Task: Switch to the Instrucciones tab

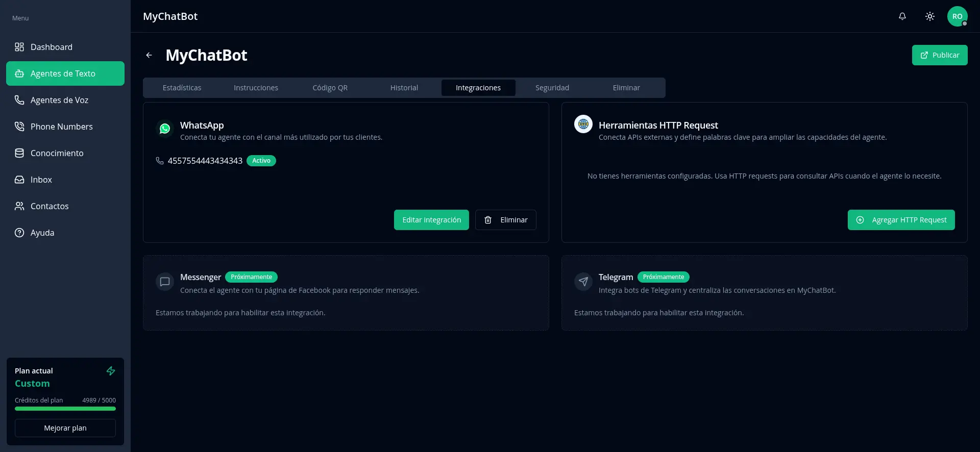Action: tap(256, 88)
